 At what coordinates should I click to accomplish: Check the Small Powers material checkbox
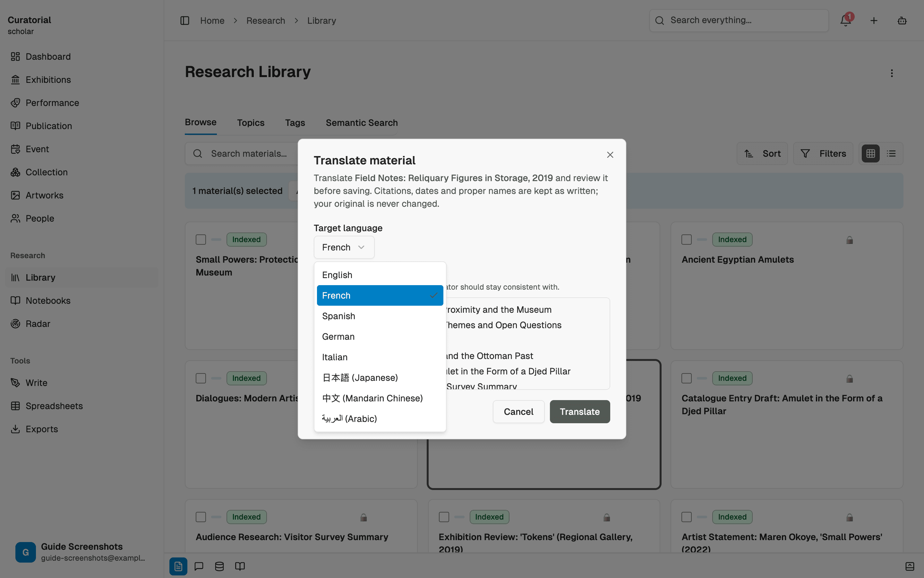coord(201,240)
